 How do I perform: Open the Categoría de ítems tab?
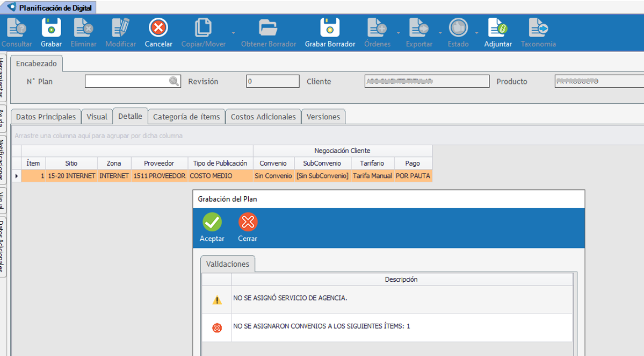click(186, 117)
